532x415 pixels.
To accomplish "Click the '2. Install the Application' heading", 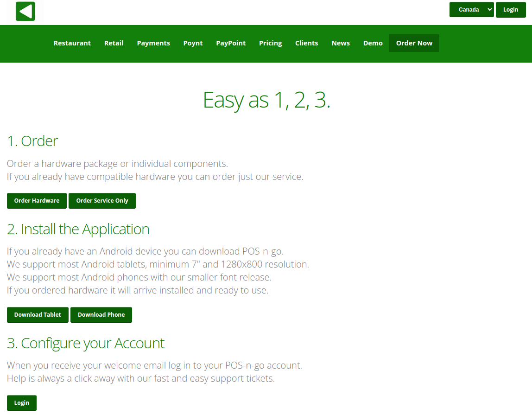I will pyautogui.click(x=78, y=229).
